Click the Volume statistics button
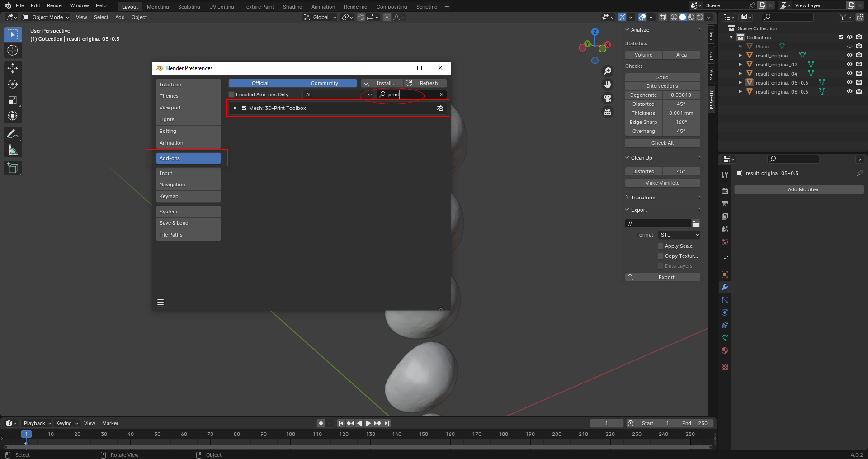Viewport: 868px width, 459px height. point(644,55)
